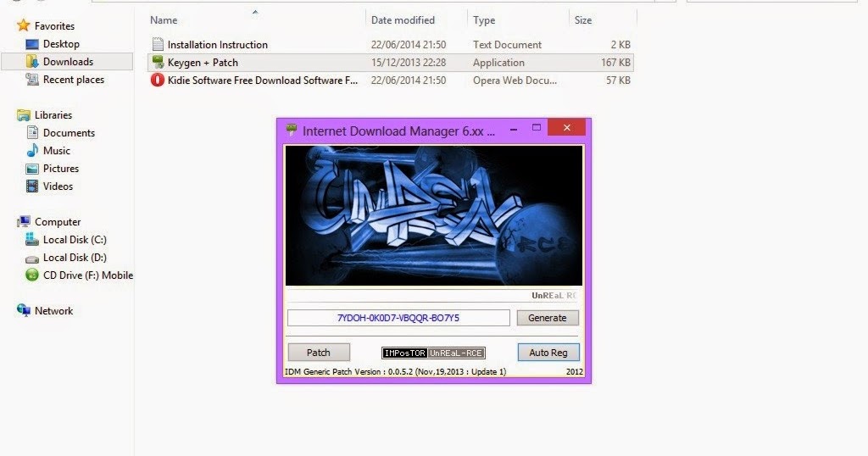
Task: Click the green CD Drive (F:) icon
Action: 32,275
